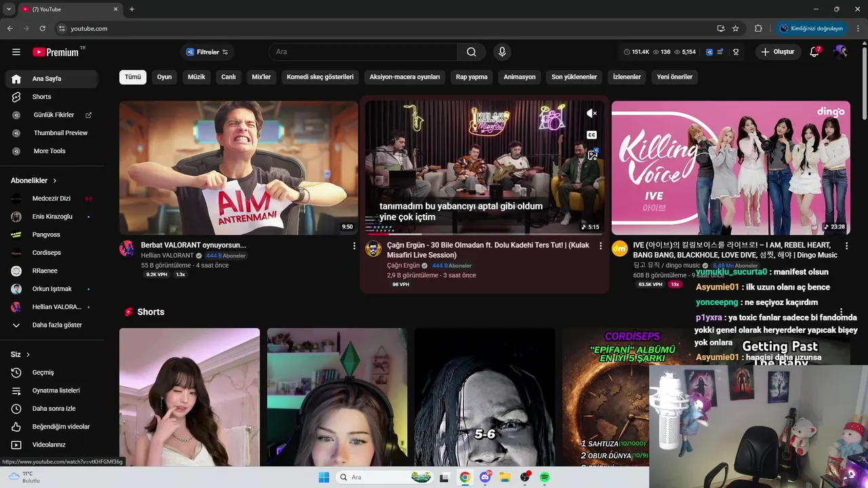Click the search magnifier button
The image size is (868, 488).
[471, 52]
